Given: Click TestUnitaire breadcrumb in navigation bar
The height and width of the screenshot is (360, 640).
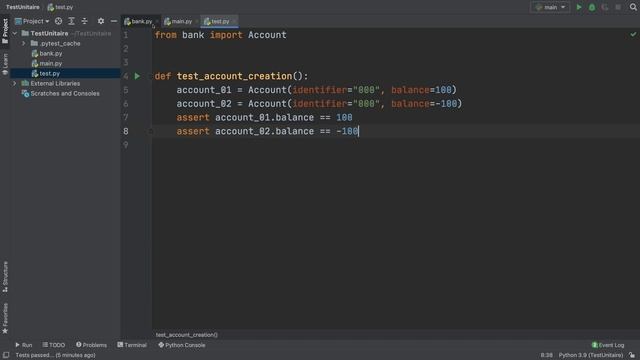Looking at the screenshot, I should click(23, 7).
